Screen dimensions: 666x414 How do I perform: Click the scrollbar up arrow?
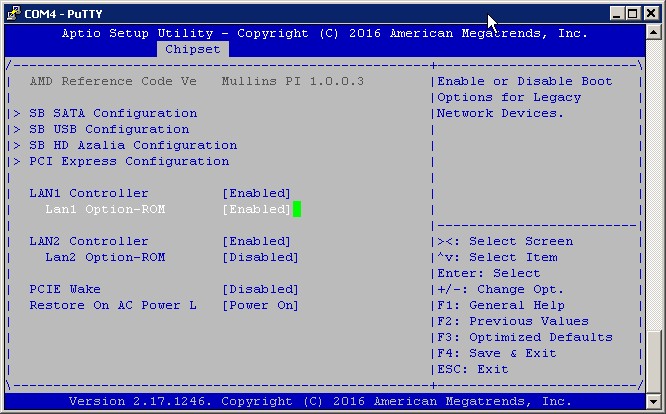tap(653, 32)
